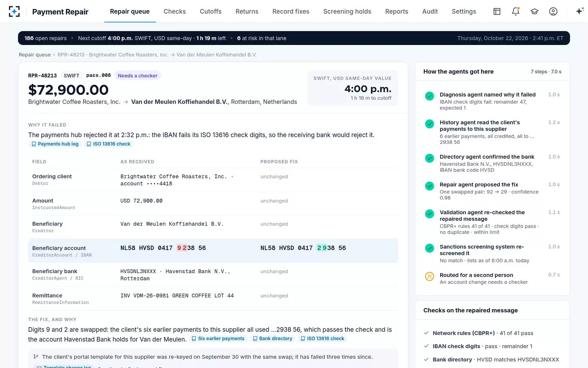588x368 pixels.
Task: Open ISO 13616 check chip in fix explanation
Action: pos(323,339)
